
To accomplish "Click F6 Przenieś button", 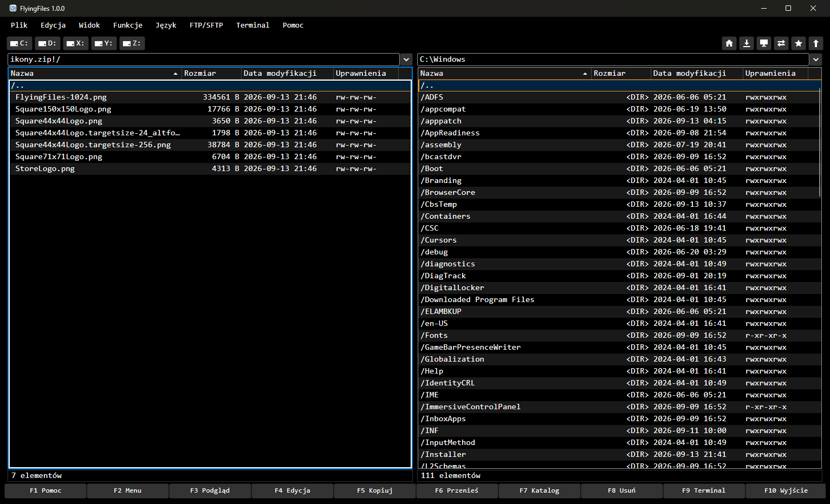I will [457, 490].
